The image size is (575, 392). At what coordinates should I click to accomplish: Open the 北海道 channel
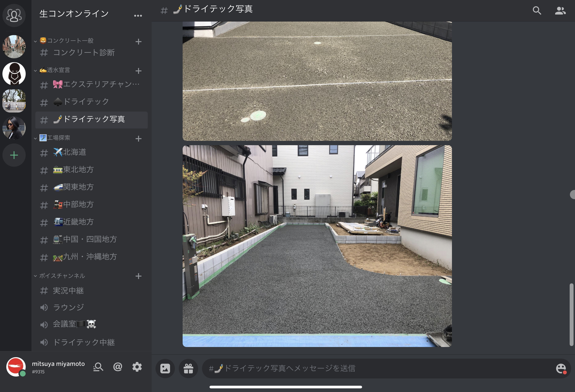tap(91, 152)
